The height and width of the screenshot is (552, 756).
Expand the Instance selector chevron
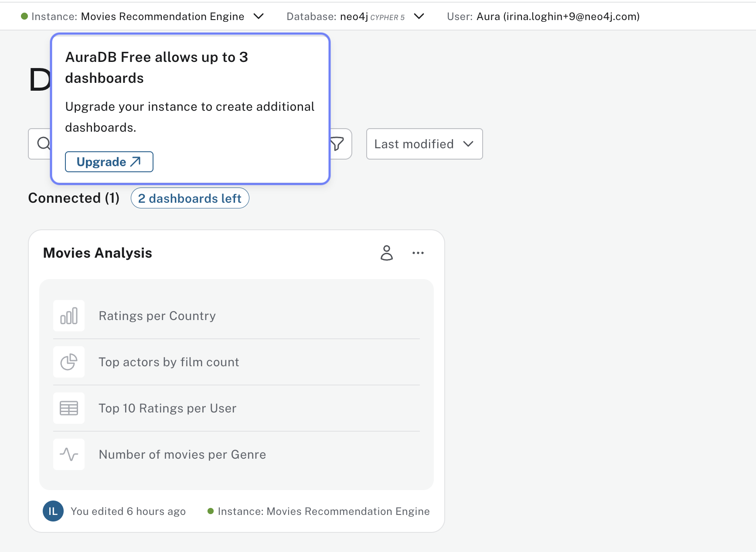tap(259, 17)
